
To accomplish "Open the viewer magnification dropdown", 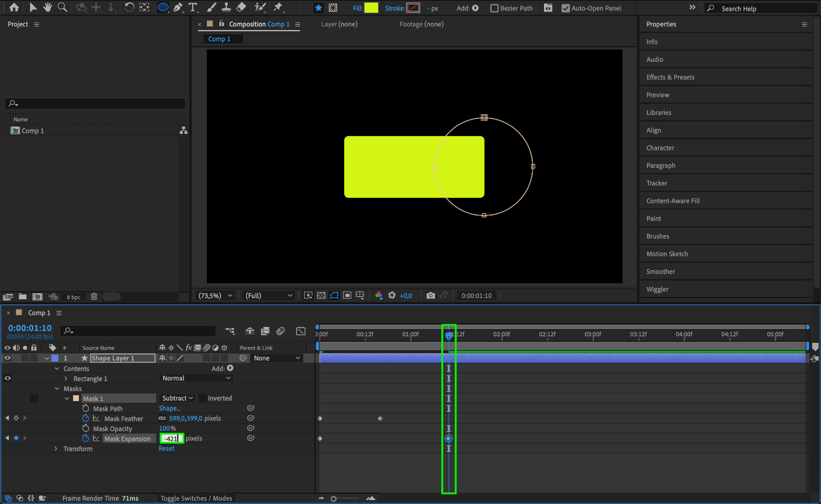I will (215, 296).
